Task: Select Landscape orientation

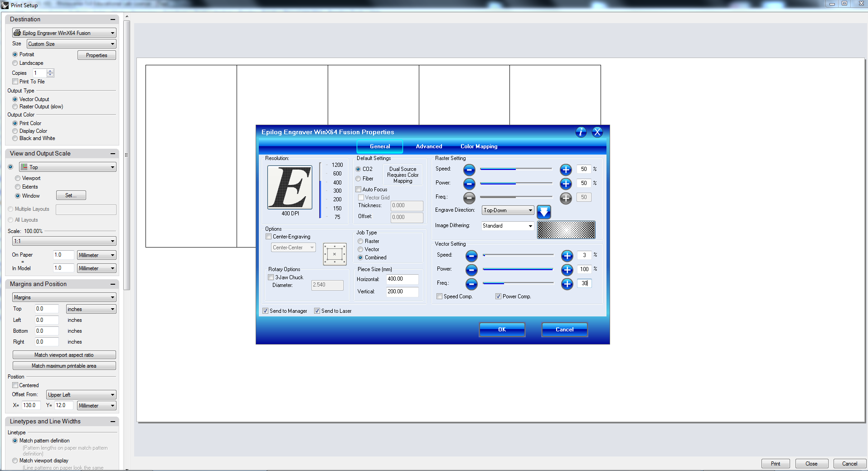Action: pyautogui.click(x=15, y=63)
